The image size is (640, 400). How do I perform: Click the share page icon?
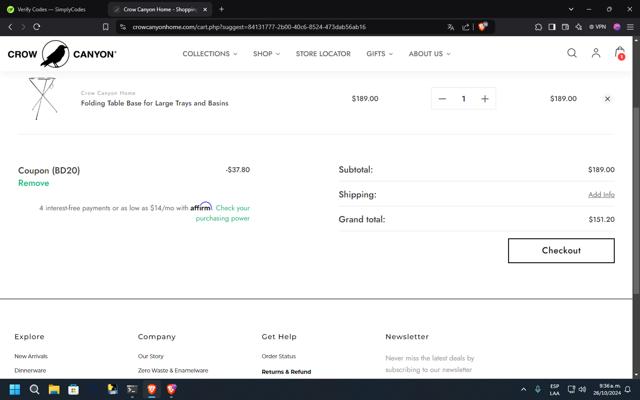(x=466, y=27)
